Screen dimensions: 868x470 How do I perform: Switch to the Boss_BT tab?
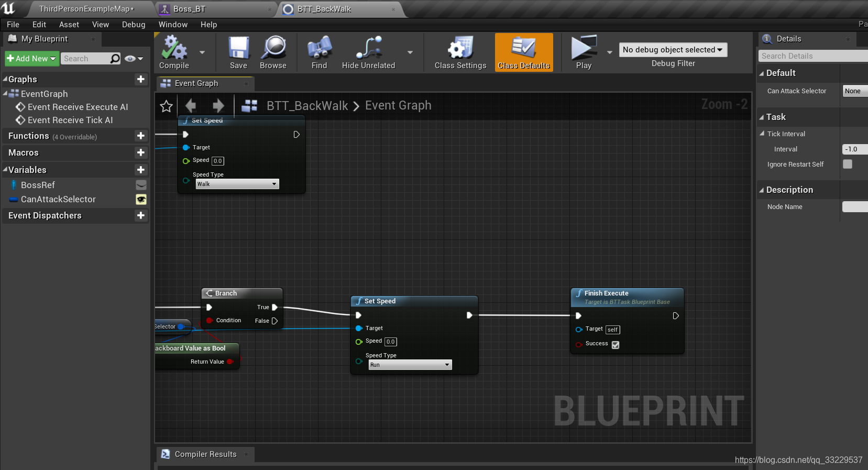click(x=216, y=9)
